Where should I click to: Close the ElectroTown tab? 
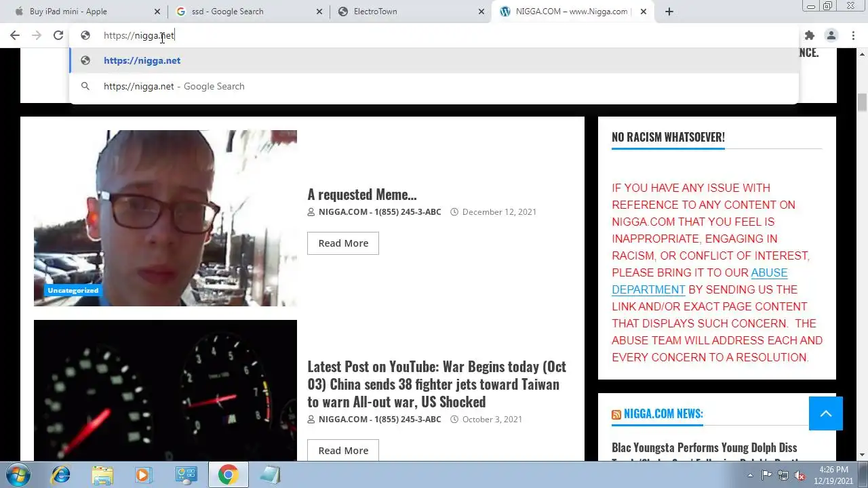pos(481,12)
